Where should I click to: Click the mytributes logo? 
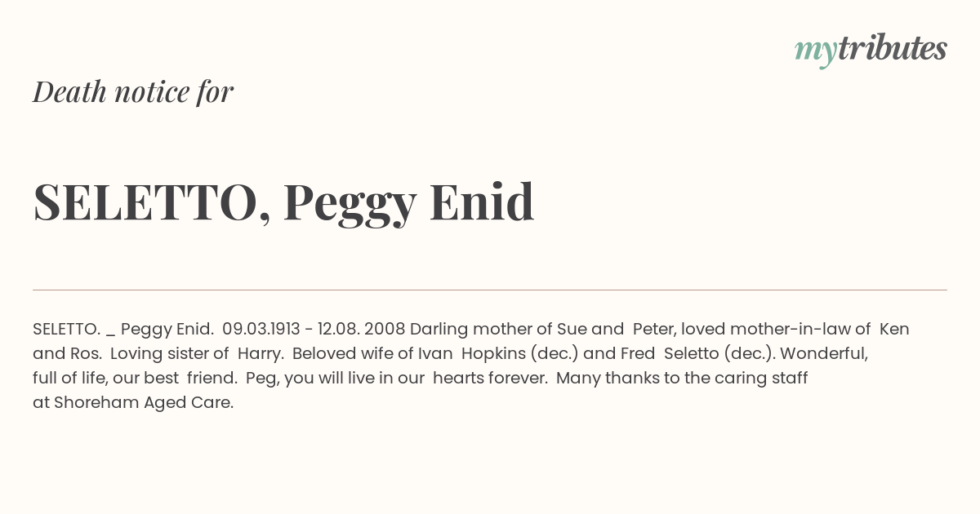click(x=871, y=49)
